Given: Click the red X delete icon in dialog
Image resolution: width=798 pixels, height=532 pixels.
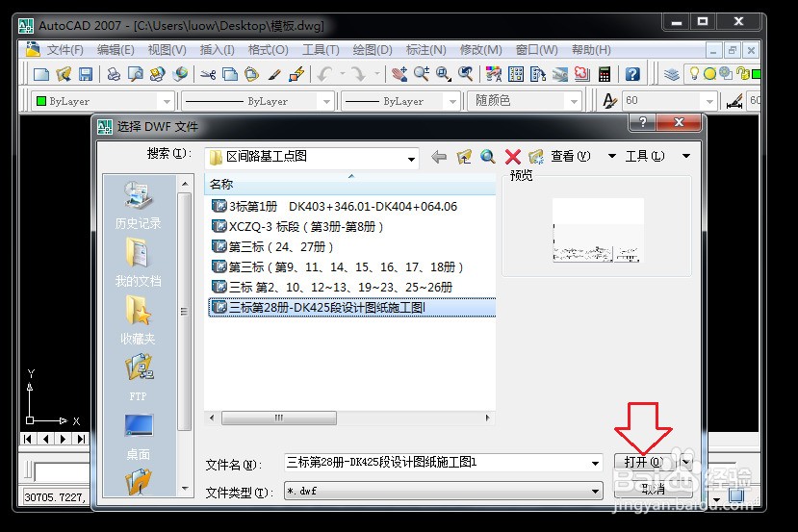Looking at the screenshot, I should [512, 157].
